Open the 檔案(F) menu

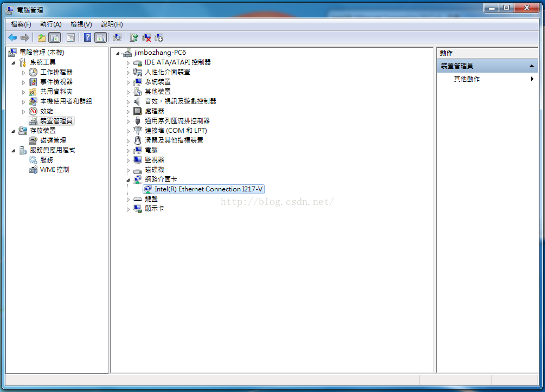point(21,24)
